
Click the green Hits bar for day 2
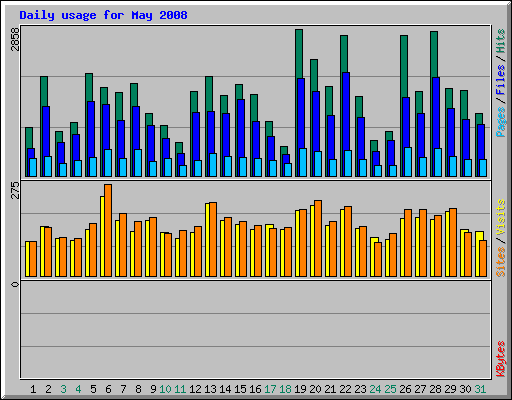(x=44, y=91)
